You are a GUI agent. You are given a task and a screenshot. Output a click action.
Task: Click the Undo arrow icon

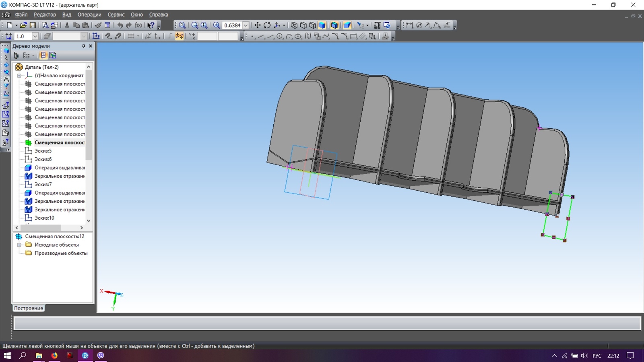pos(120,25)
